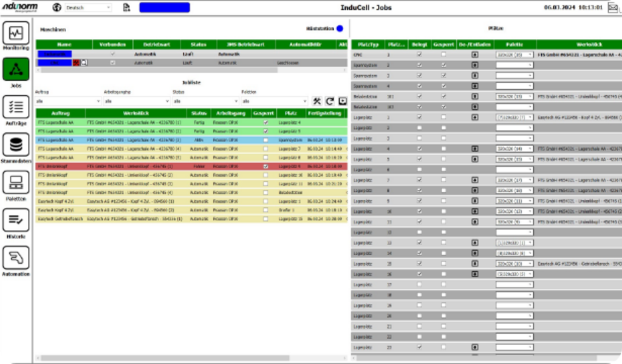Open the Monitoring view in the sidebar
The image size is (622, 364).
tap(16, 33)
